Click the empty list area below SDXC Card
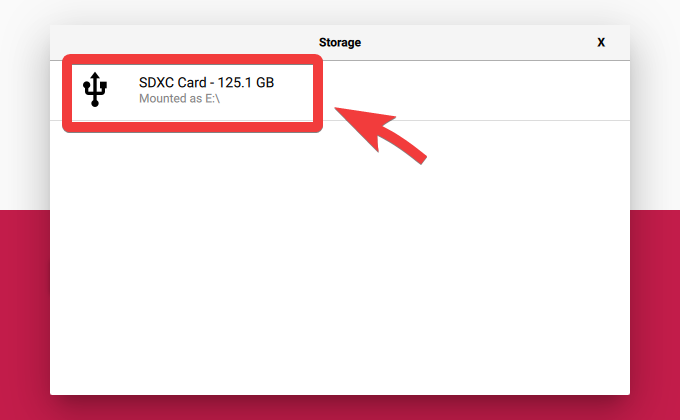680x420 pixels. pos(340,257)
